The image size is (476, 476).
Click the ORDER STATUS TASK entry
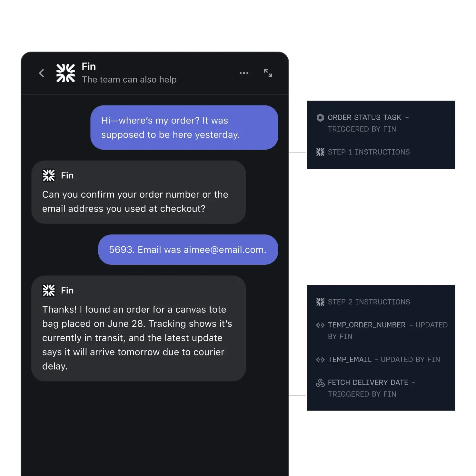[x=368, y=123]
